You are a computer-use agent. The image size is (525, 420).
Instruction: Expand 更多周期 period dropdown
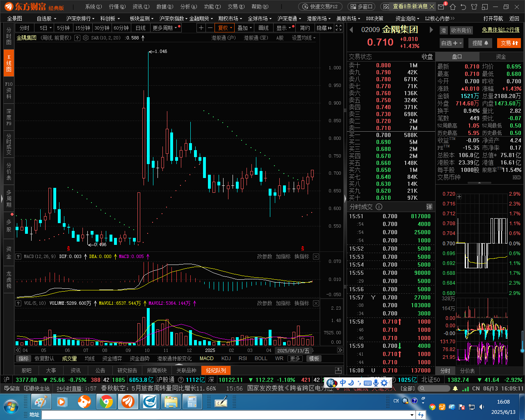pyautogui.click(x=166, y=27)
